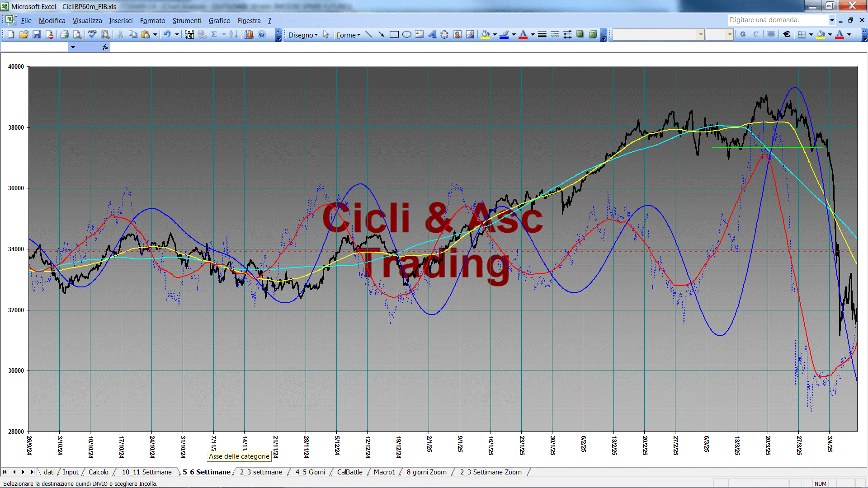This screenshot has height=488, width=868.
Task: Open Print Preview icon
Action: pyautogui.click(x=77, y=34)
